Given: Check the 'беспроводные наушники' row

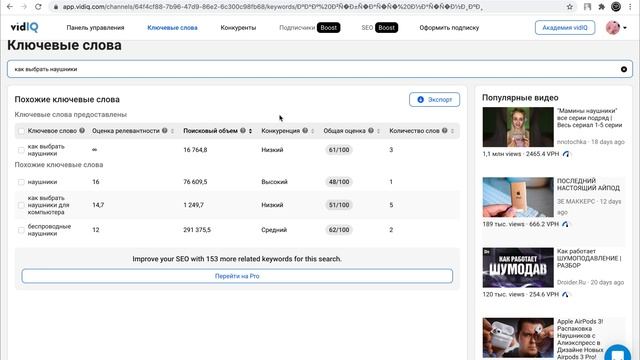Looking at the screenshot, I should 21,230.
